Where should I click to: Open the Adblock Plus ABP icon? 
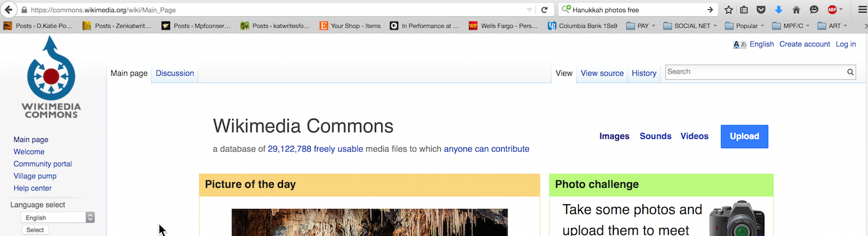[832, 10]
